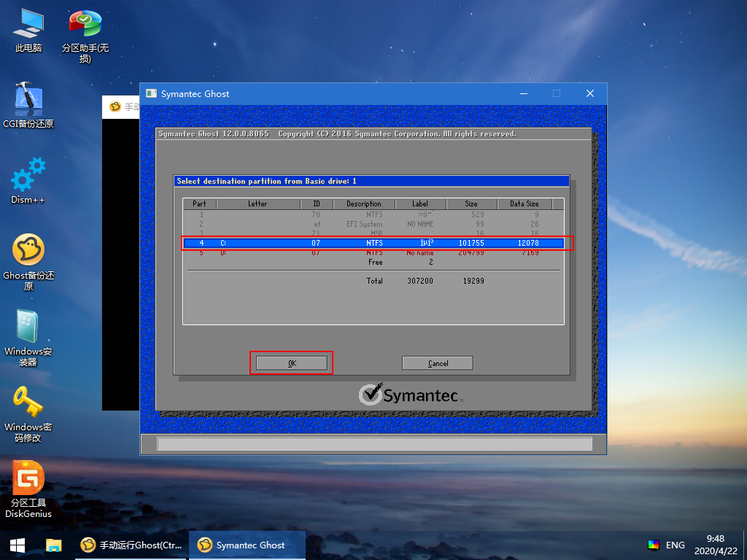Open the 此电脑 desktop icon
Image resolution: width=747 pixels, height=560 pixels.
(x=28, y=29)
